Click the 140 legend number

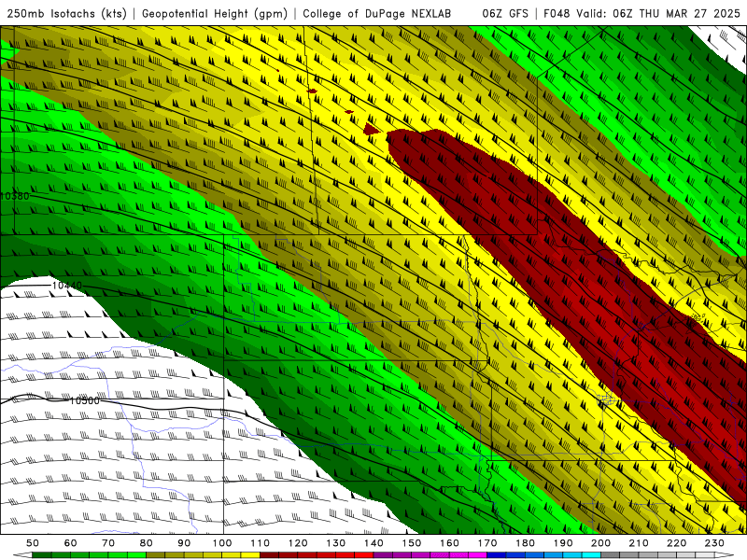(x=373, y=543)
